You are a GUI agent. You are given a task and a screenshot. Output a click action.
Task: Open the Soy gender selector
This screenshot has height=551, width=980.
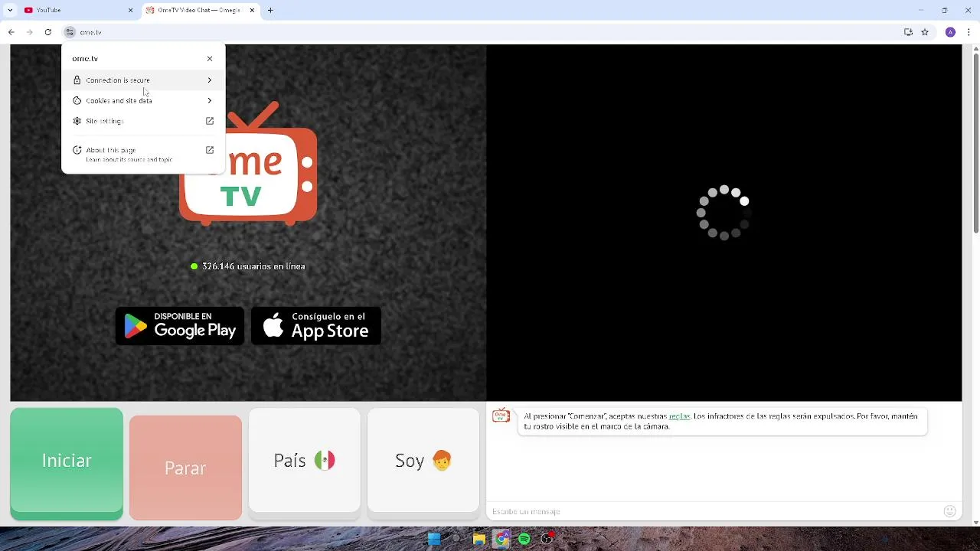[x=423, y=461]
